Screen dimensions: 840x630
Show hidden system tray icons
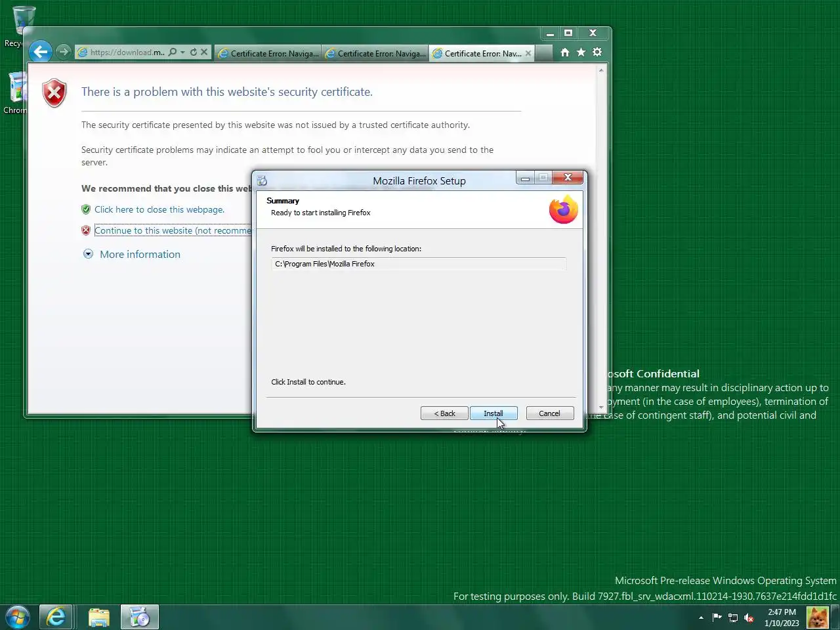point(701,618)
